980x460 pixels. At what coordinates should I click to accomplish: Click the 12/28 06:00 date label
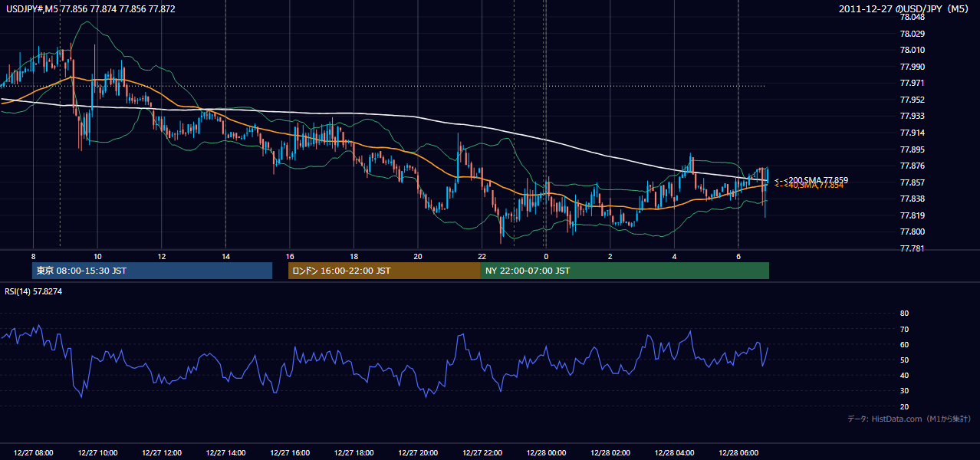click(x=738, y=453)
